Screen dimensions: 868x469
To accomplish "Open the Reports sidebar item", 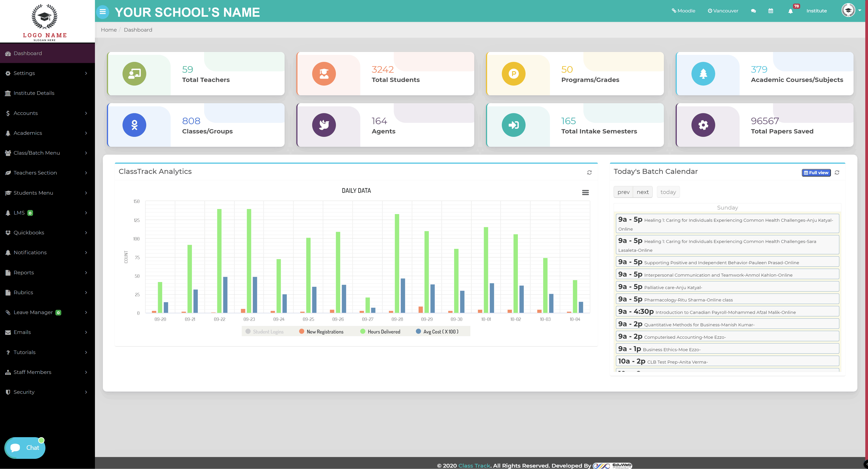I will click(47, 273).
